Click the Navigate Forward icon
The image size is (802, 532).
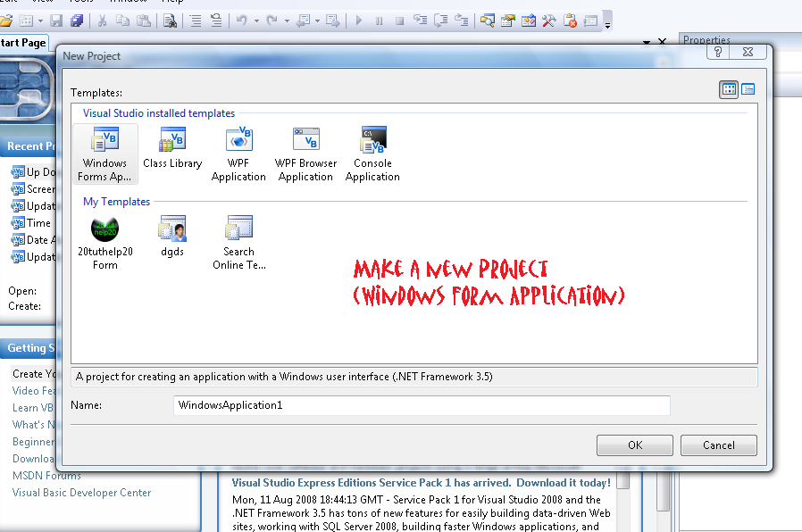click(x=333, y=21)
